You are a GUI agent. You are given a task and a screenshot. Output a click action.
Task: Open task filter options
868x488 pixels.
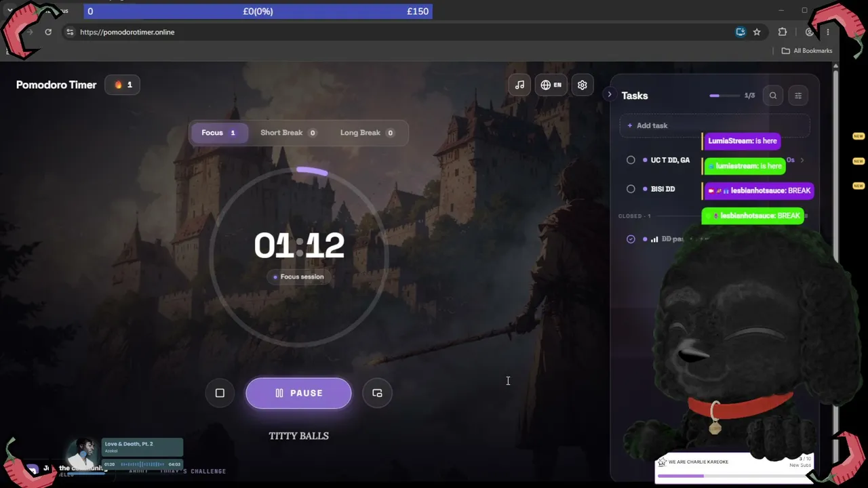pyautogui.click(x=798, y=96)
